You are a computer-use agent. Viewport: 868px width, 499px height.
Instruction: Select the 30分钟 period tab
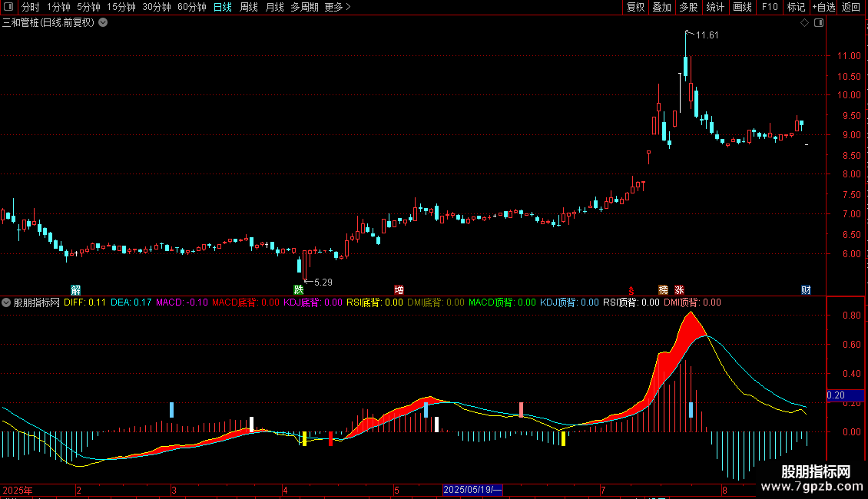[x=157, y=7]
